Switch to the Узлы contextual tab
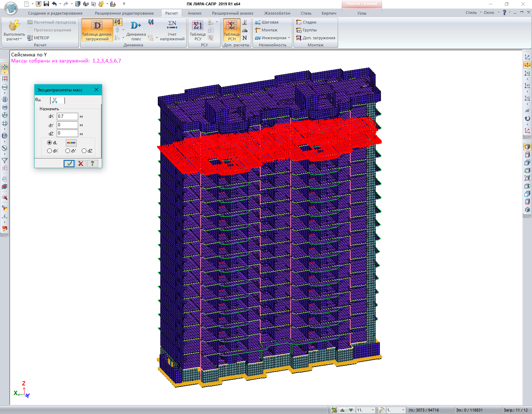 [362, 13]
